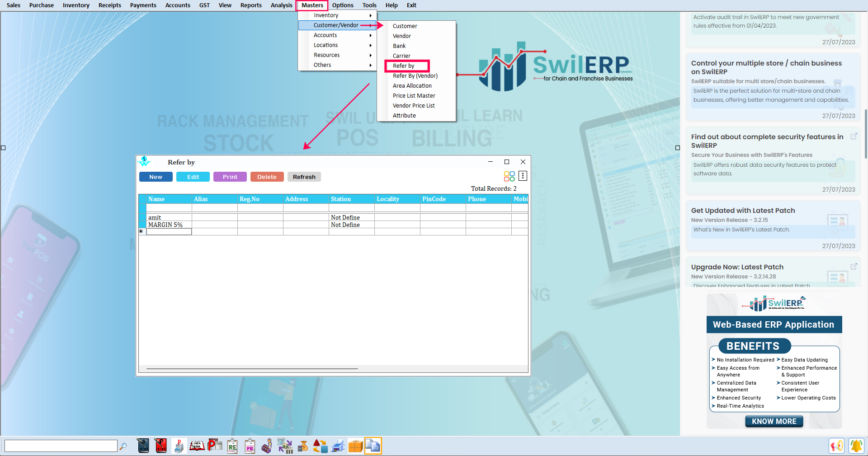Open the Sales Invoice icon (S Invoice)
868x456 pixels.
143,446
